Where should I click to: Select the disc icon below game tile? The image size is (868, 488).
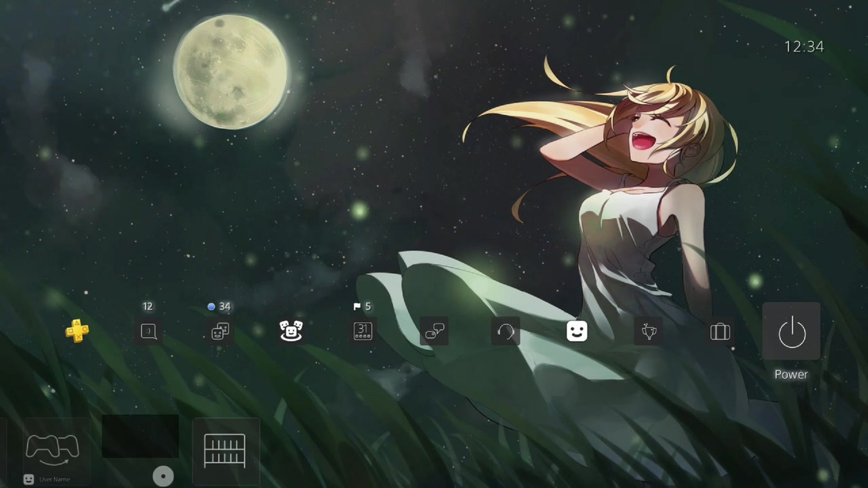click(163, 476)
